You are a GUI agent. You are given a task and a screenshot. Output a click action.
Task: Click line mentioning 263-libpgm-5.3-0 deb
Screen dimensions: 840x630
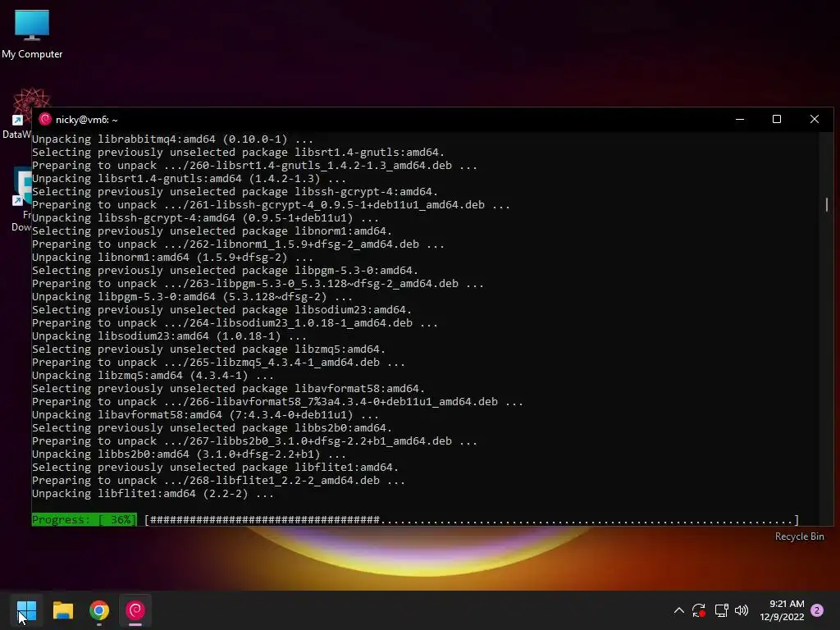pyautogui.click(x=258, y=283)
